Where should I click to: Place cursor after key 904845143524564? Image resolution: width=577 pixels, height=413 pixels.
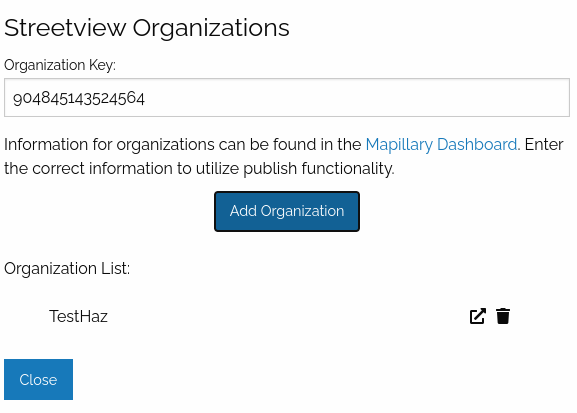pyautogui.click(x=146, y=98)
